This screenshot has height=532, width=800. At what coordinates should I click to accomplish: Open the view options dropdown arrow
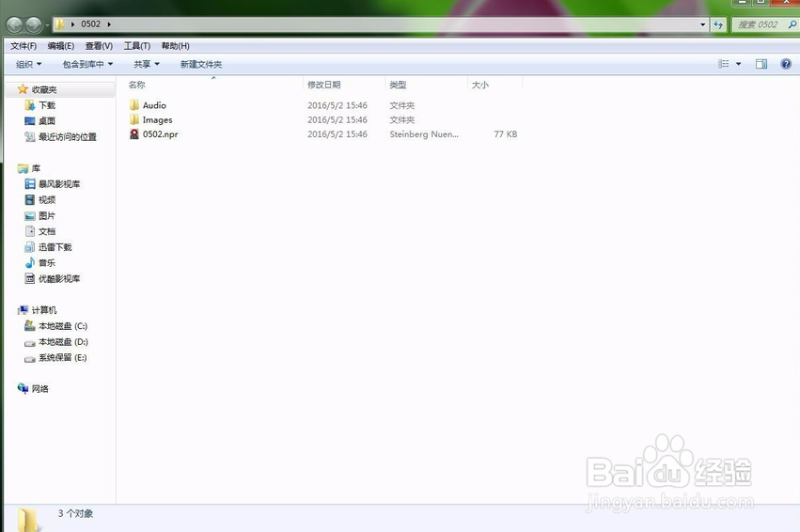tap(738, 64)
